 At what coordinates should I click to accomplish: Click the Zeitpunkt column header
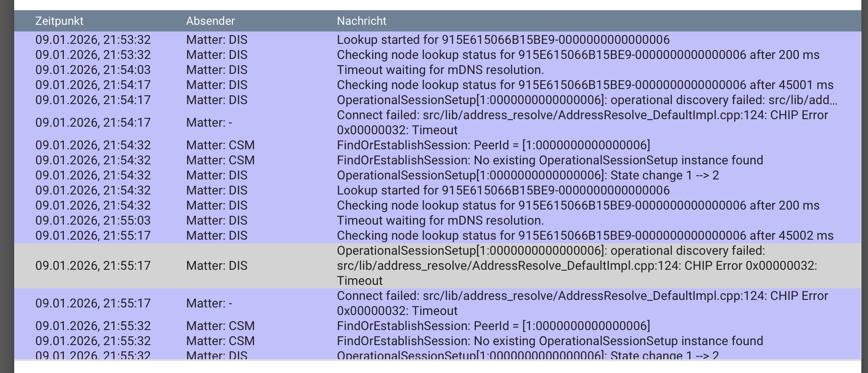pyautogui.click(x=59, y=21)
